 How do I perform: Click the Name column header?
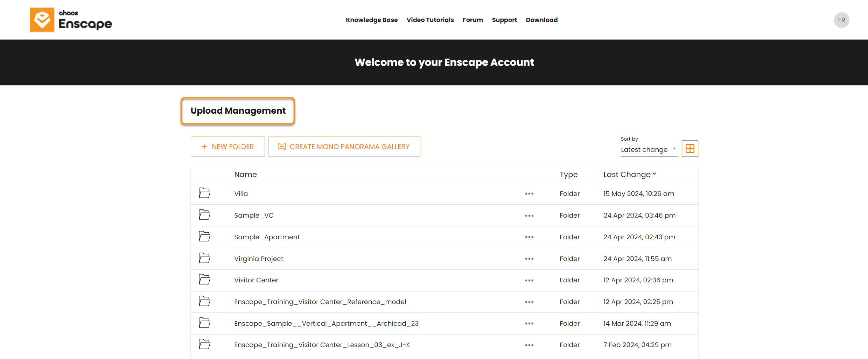245,174
